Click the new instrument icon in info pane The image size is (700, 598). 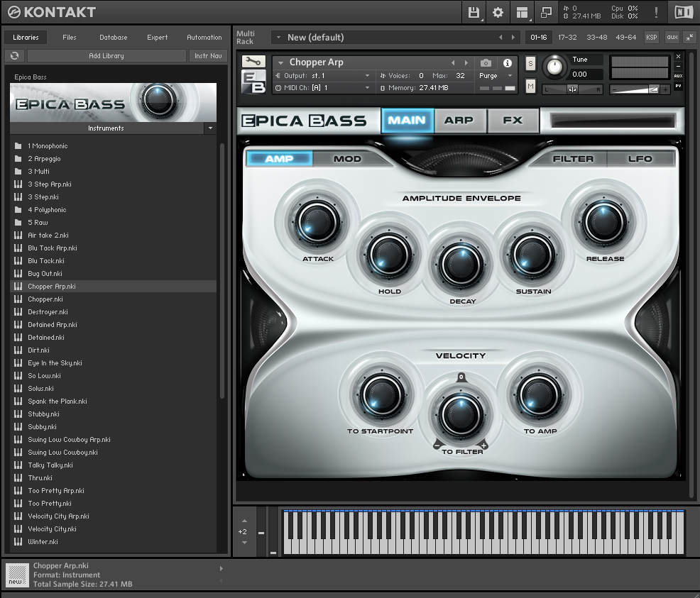click(x=18, y=575)
